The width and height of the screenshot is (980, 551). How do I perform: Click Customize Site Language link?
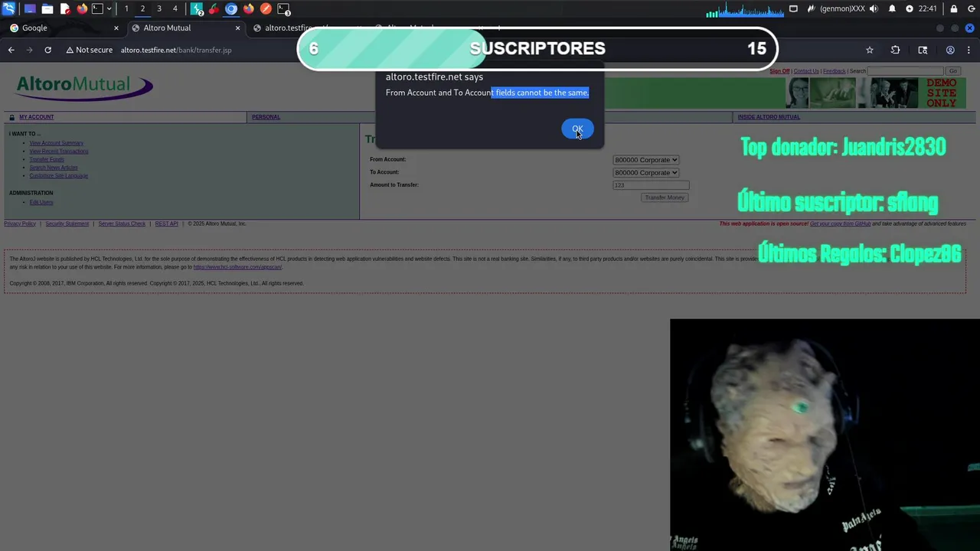pos(59,175)
